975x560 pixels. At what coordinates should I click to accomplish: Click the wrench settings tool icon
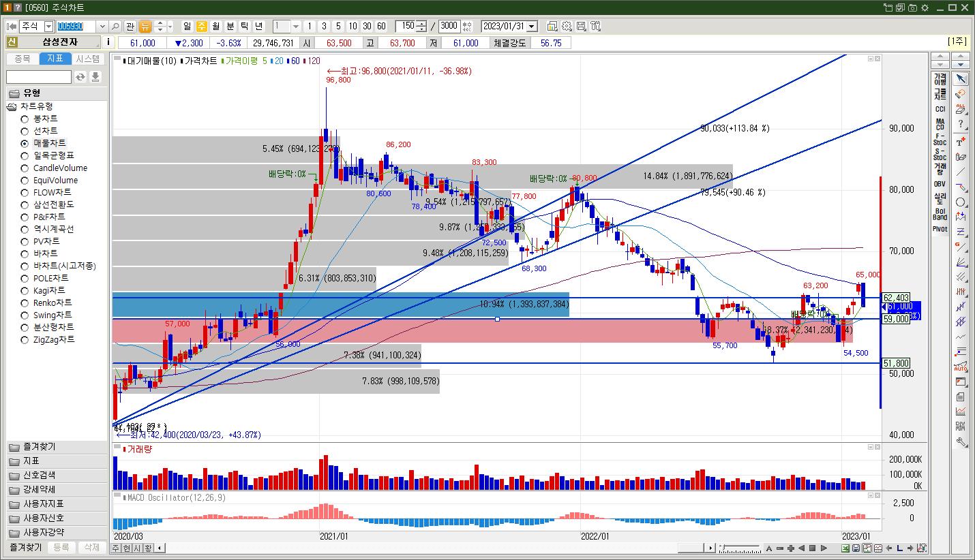pyautogui.click(x=961, y=442)
